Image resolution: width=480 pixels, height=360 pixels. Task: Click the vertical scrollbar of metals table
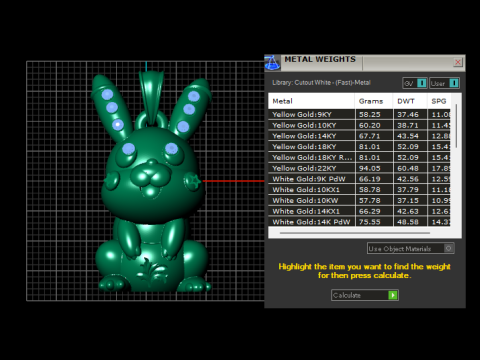456,126
